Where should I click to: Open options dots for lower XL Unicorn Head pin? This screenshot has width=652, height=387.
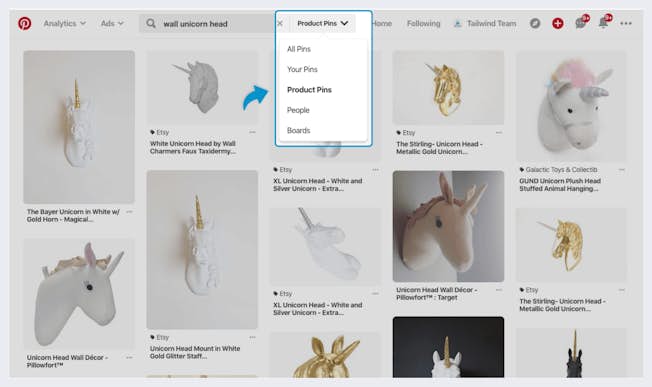[375, 293]
